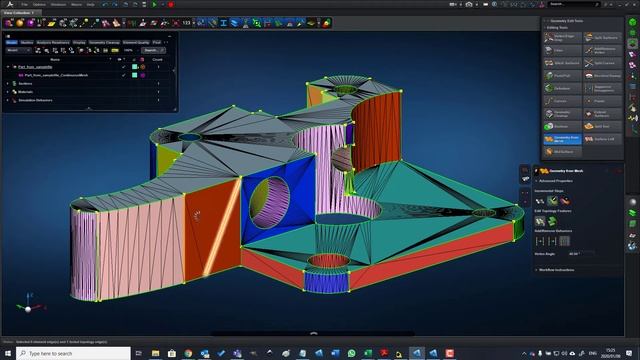Toggle visibility checkmark for Part_from_samplefile_ContinuousMesh
The image size is (640, 360).
pos(124,75)
